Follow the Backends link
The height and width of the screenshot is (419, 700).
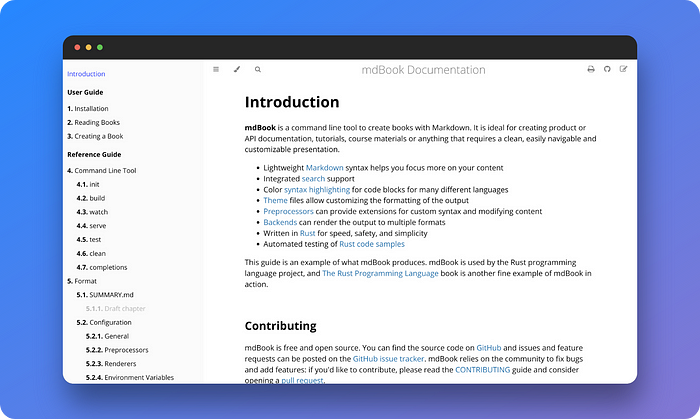tap(280, 222)
